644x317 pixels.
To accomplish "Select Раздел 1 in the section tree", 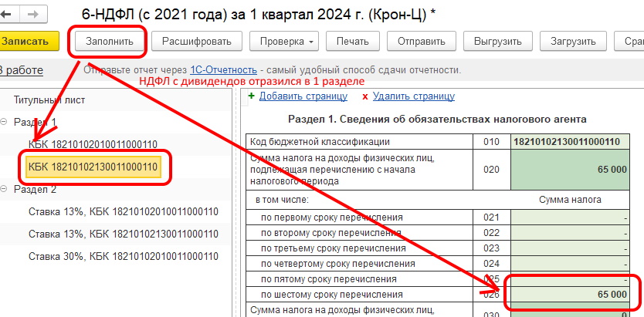I will 35,122.
